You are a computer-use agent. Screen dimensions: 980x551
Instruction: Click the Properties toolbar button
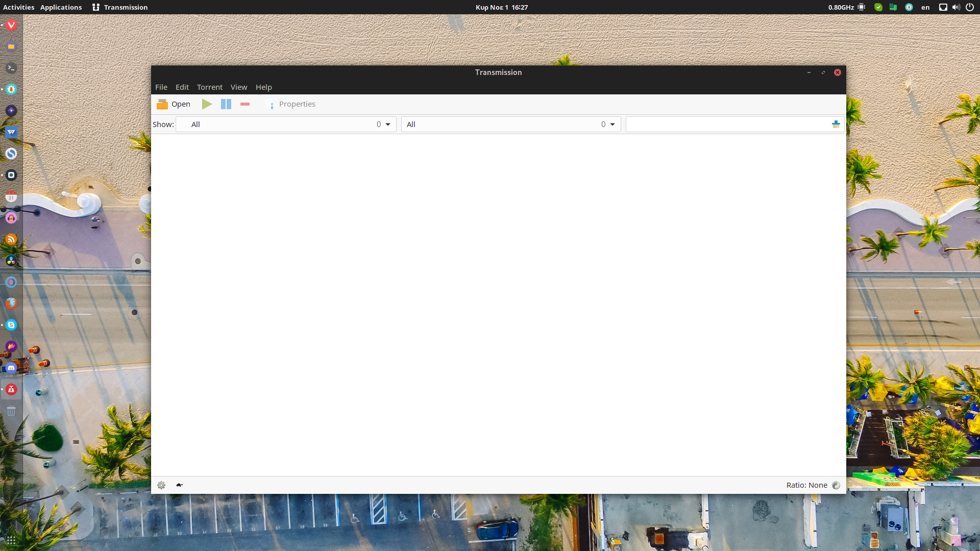[292, 104]
